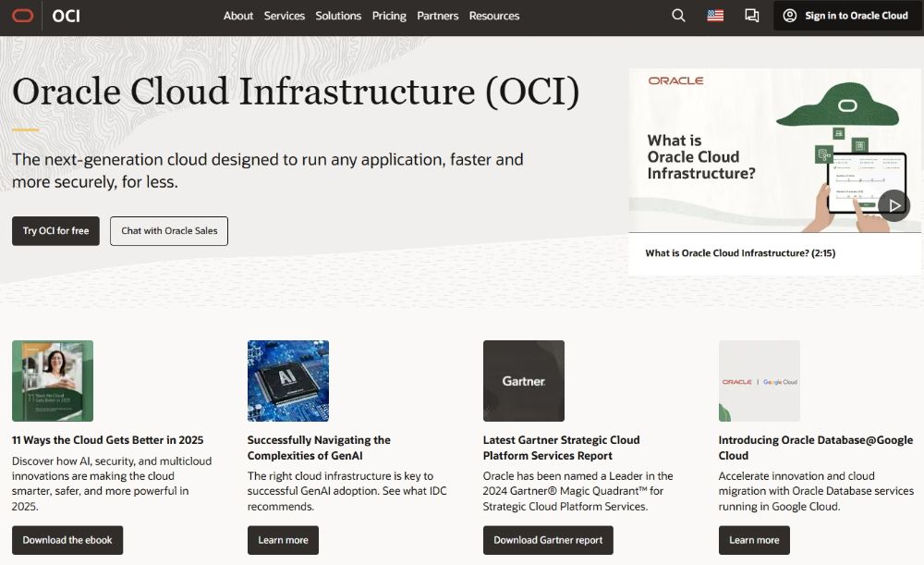The image size is (924, 565).
Task: Click the Try OCI for free button
Action: coord(56,231)
